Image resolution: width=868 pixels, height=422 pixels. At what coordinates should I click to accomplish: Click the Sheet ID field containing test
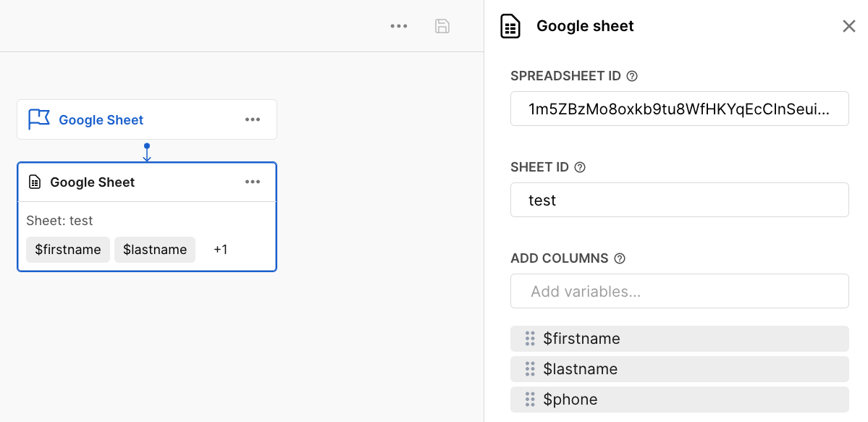[x=679, y=200]
